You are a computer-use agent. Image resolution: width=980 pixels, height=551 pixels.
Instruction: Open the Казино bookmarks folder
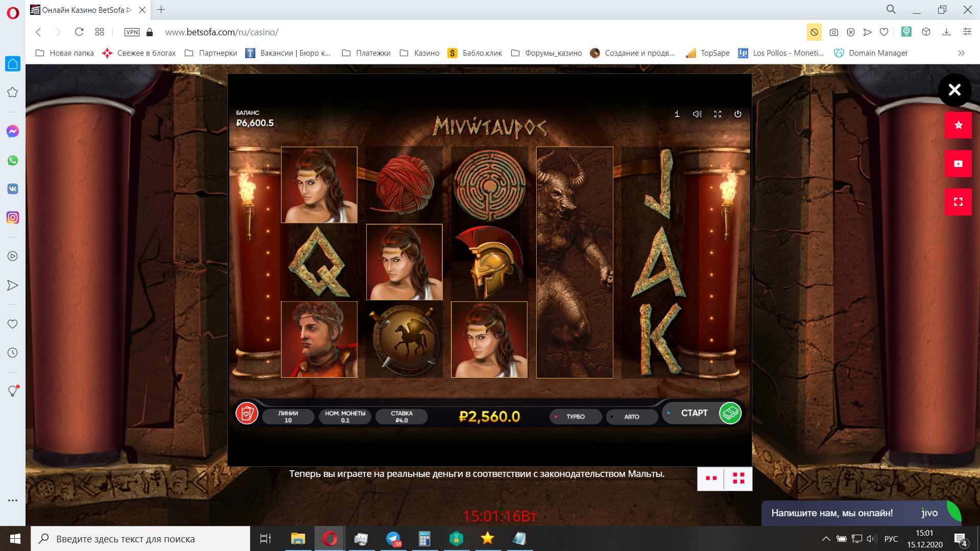[420, 53]
